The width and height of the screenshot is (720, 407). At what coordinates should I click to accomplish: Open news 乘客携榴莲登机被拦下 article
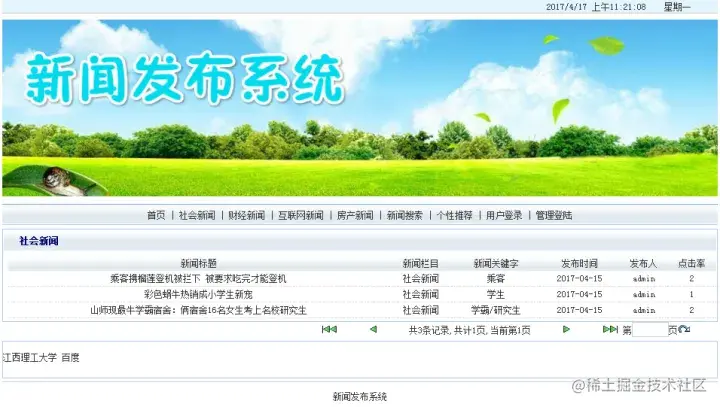pos(198,278)
